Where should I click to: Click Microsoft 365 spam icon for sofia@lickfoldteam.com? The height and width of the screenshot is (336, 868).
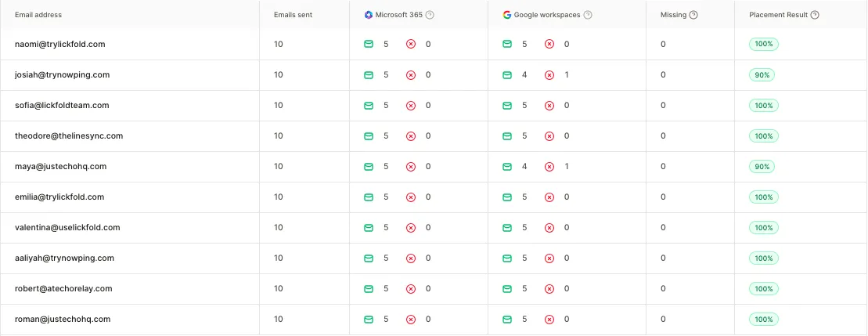click(411, 106)
